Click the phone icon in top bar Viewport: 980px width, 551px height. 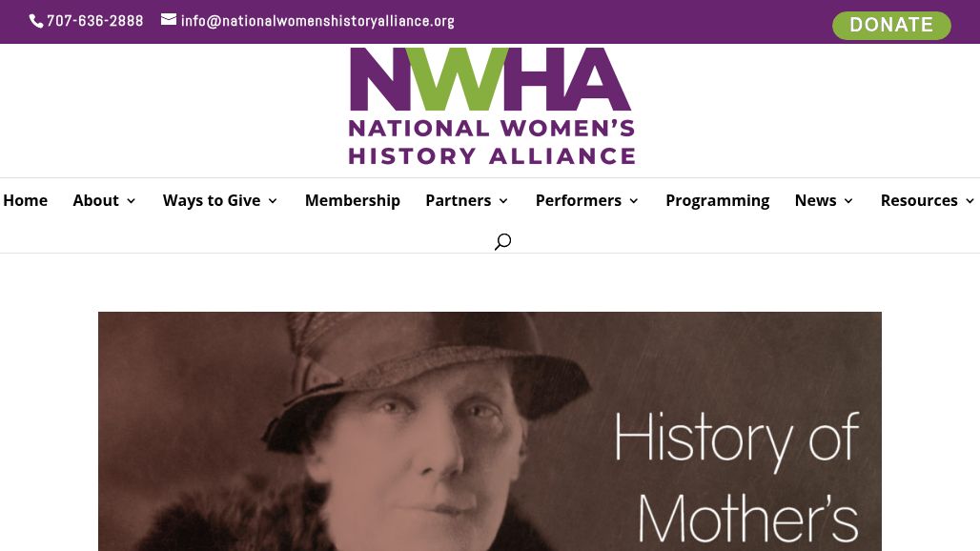coord(36,21)
